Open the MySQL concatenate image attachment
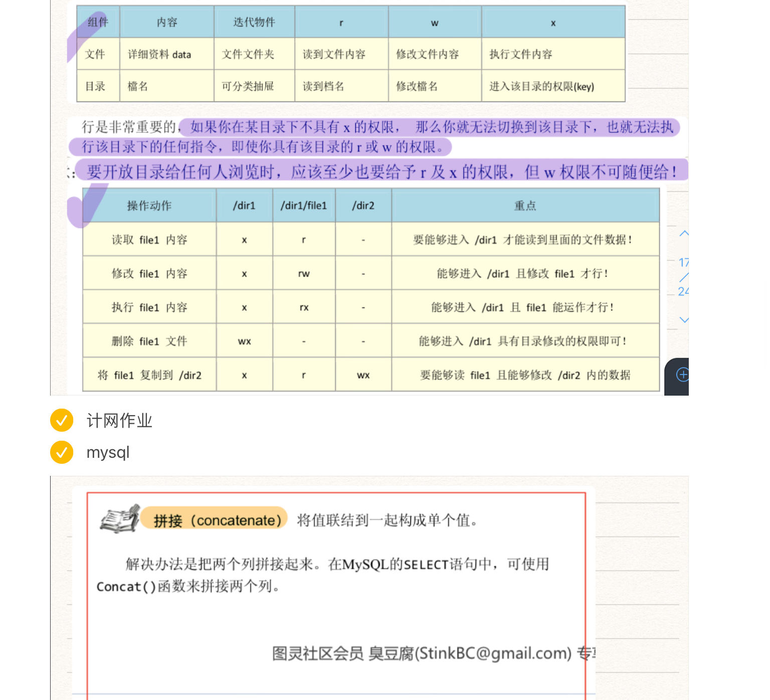 [369, 588]
